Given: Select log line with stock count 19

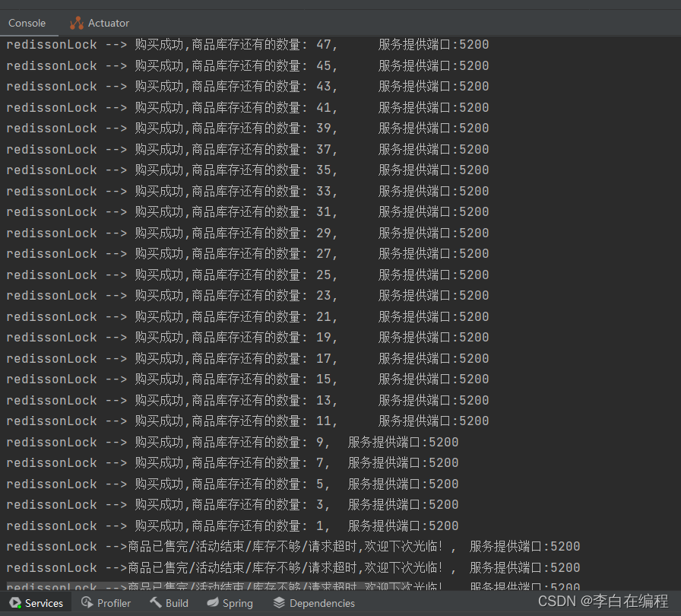Looking at the screenshot, I should (x=248, y=338).
